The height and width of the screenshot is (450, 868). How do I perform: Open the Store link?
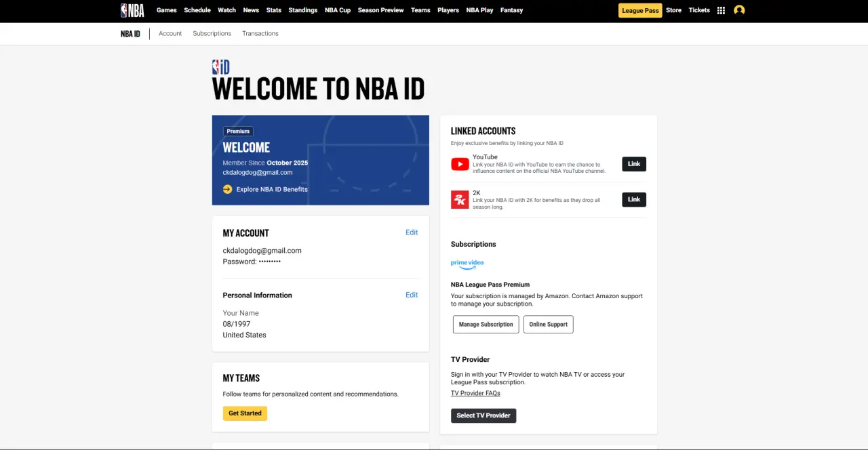tap(673, 10)
